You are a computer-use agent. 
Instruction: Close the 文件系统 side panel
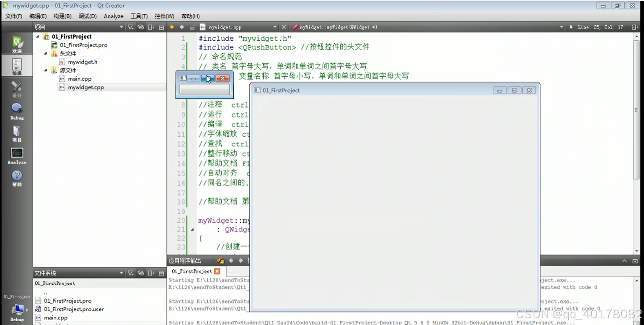[161, 273]
